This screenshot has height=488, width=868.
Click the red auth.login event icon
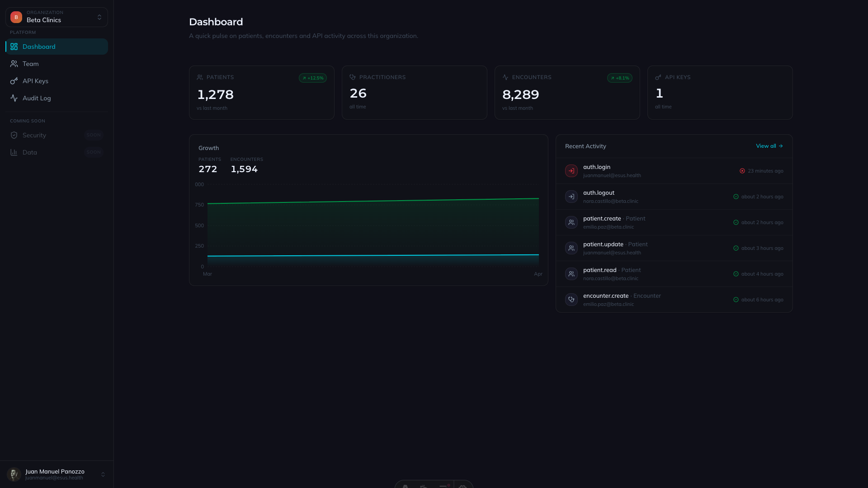pyautogui.click(x=571, y=171)
